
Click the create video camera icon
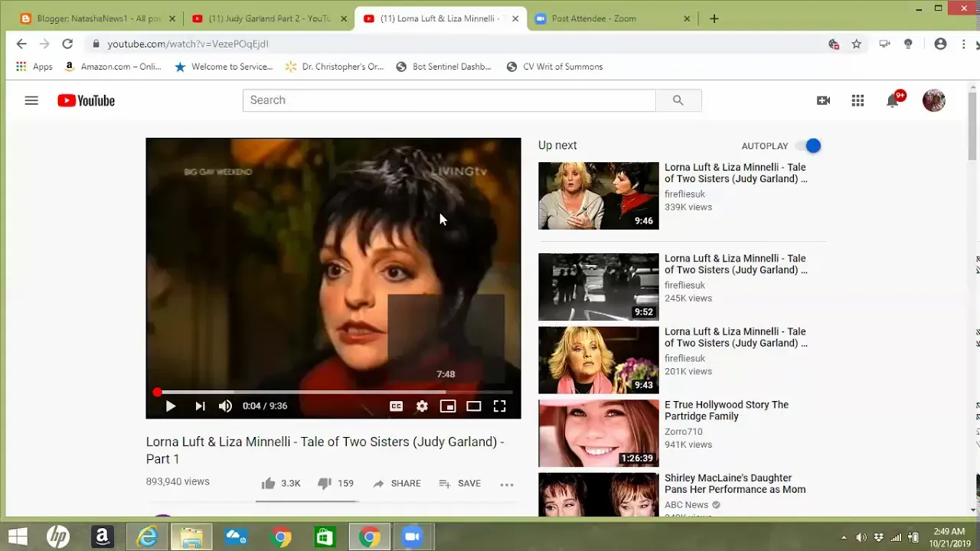point(823,100)
